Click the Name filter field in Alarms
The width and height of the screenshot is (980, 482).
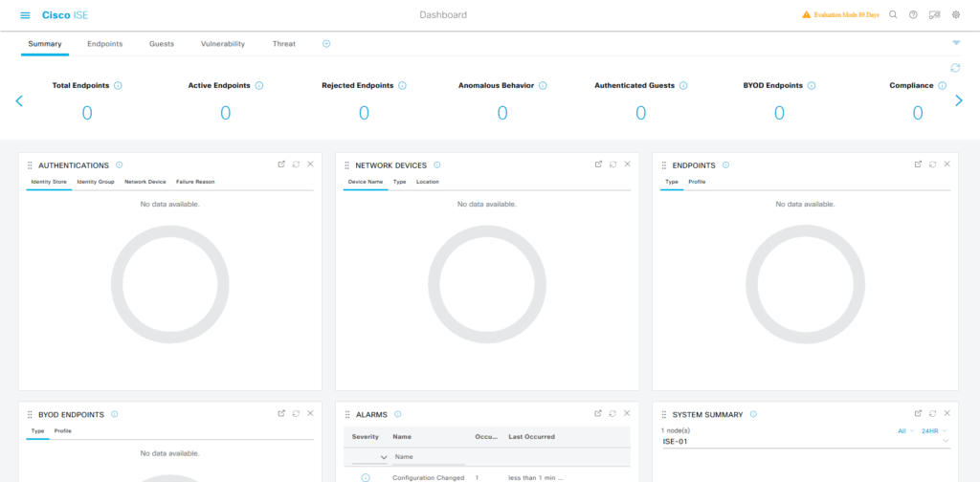click(429, 458)
